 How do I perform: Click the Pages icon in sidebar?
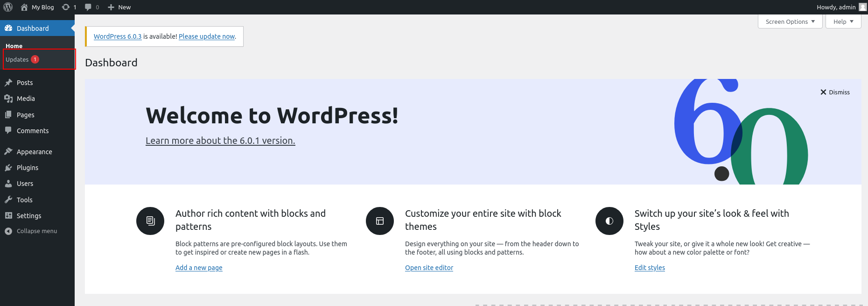click(x=8, y=114)
